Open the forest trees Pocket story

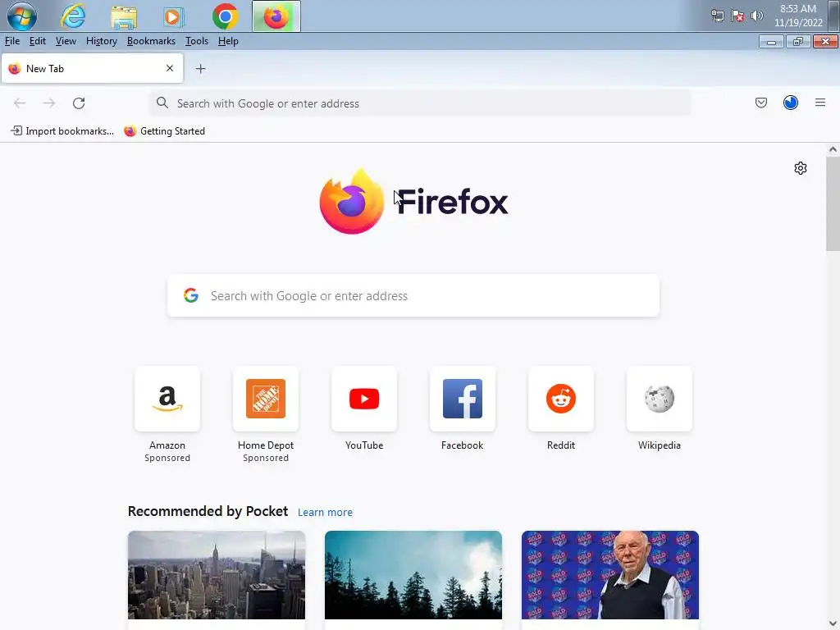pos(413,575)
